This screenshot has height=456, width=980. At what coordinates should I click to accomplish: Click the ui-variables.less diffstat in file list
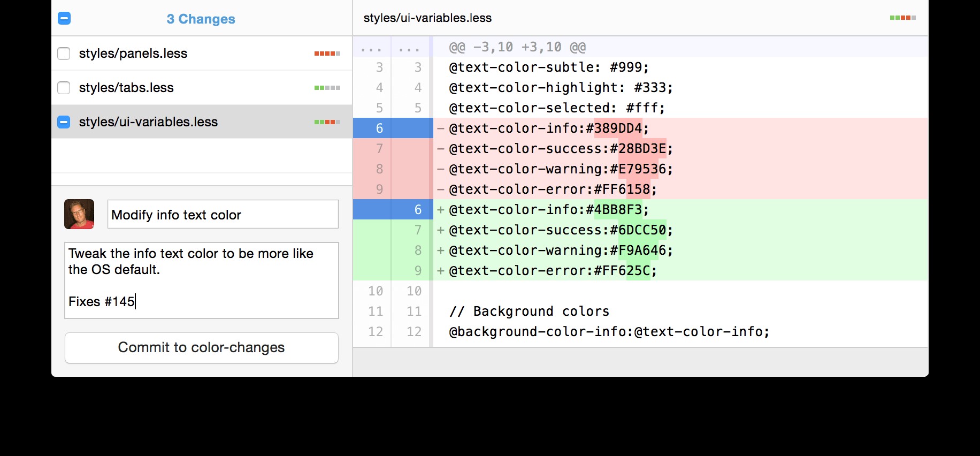[327, 122]
